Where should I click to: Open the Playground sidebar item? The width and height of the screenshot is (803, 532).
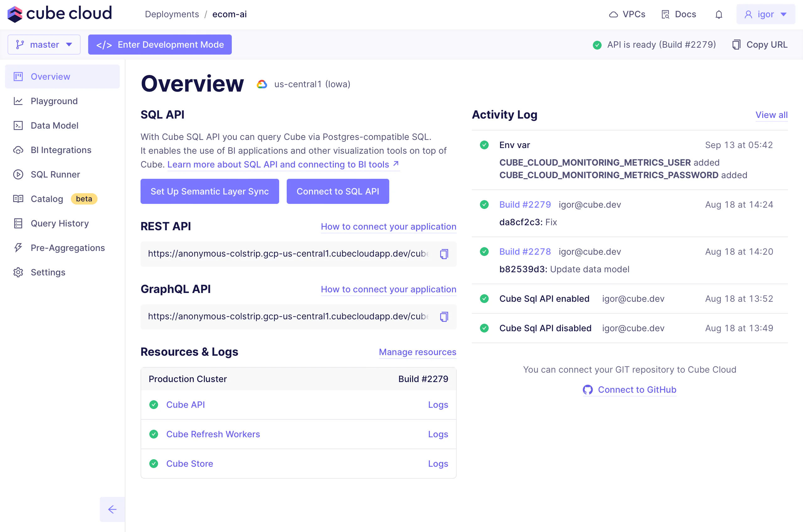(x=54, y=101)
